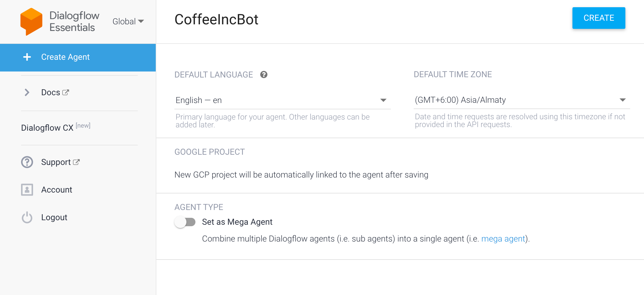Click the Dialogflow orange cube logo
This screenshot has width=644, height=295.
(31, 22)
